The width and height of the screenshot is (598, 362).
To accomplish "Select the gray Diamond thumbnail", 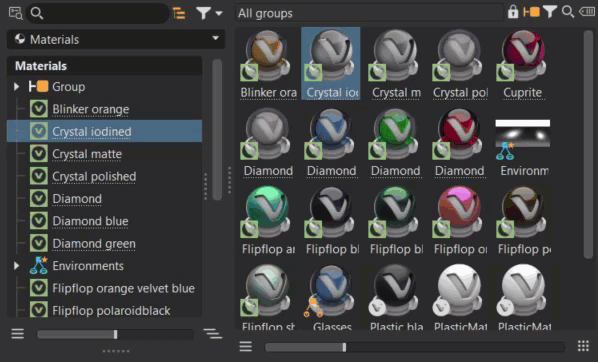I will click(268, 143).
